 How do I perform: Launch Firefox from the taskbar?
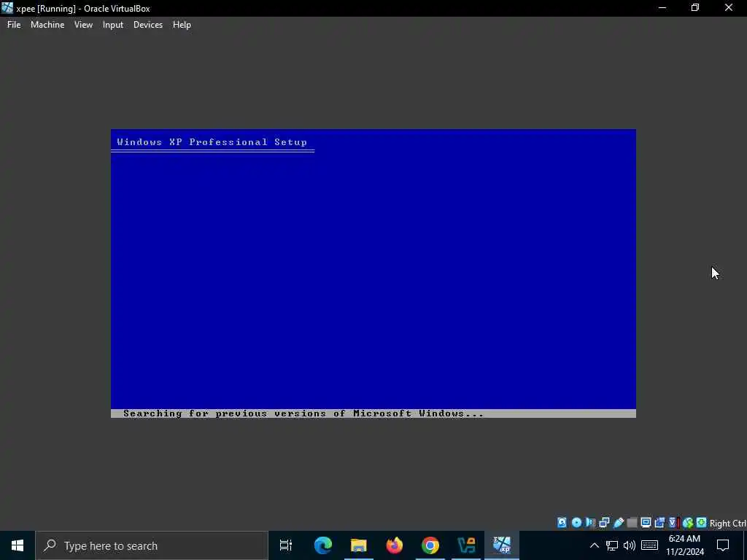click(x=394, y=545)
